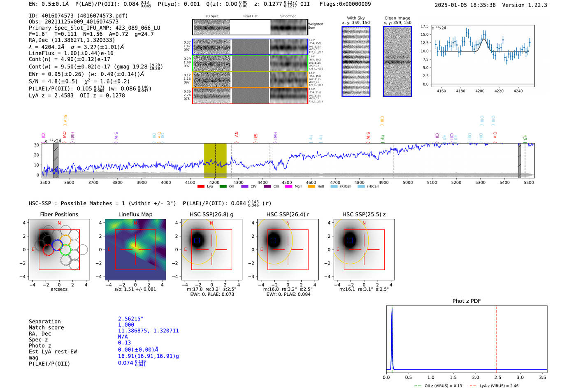576x392 pixels.
Task: Click the LyA z = 2.4583 text
Action: coord(51,95)
